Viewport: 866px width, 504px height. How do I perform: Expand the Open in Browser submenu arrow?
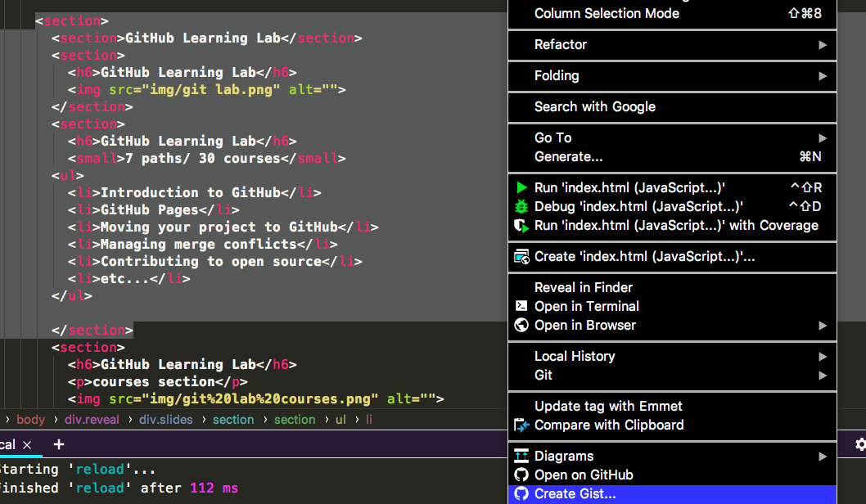823,326
